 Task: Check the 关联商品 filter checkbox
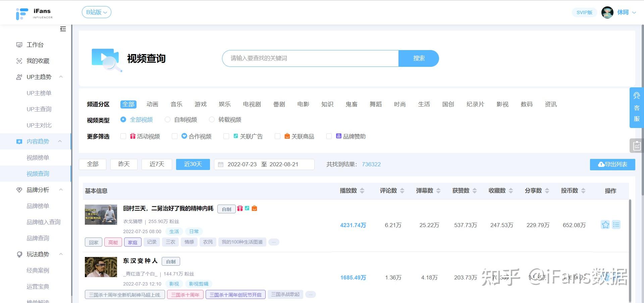(x=277, y=136)
